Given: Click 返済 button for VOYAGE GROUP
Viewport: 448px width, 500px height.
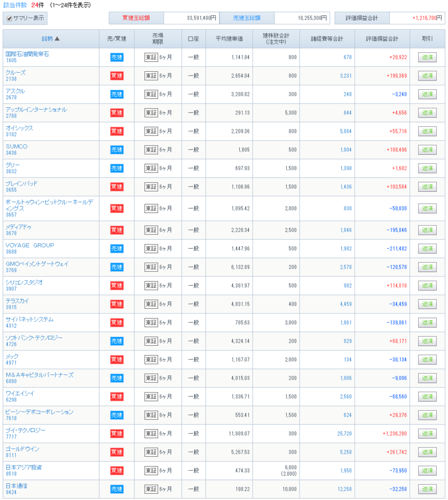Looking at the screenshot, I should [x=427, y=249].
